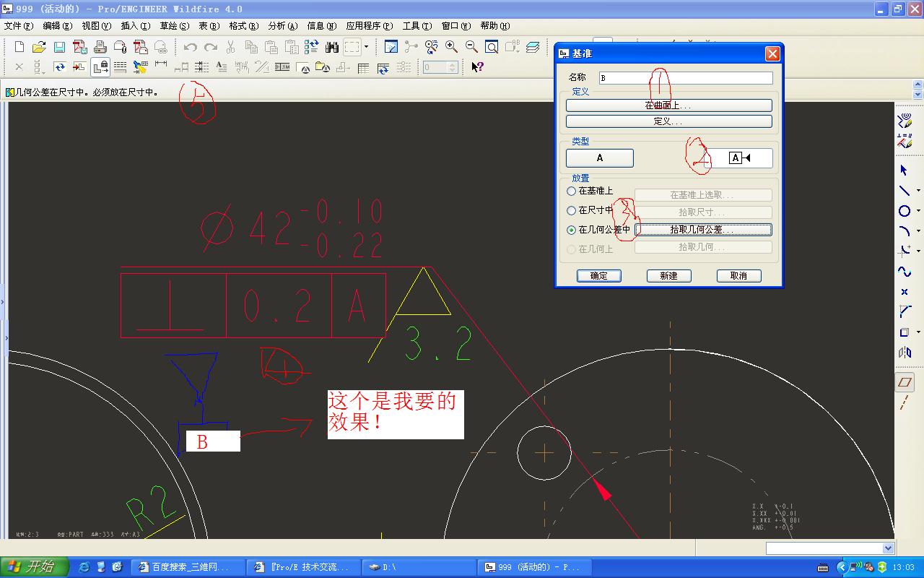Click the insert table icon
The image size is (924, 578).
point(363,67)
